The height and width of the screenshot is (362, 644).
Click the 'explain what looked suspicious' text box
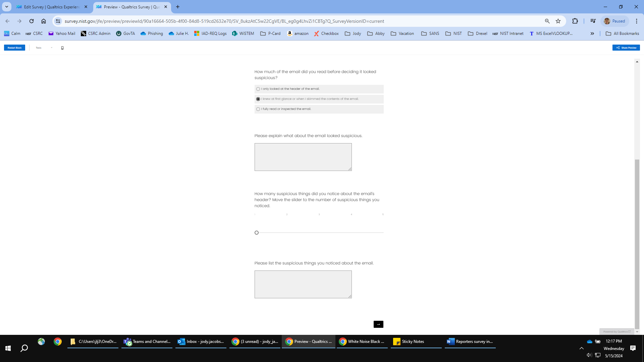tap(303, 157)
